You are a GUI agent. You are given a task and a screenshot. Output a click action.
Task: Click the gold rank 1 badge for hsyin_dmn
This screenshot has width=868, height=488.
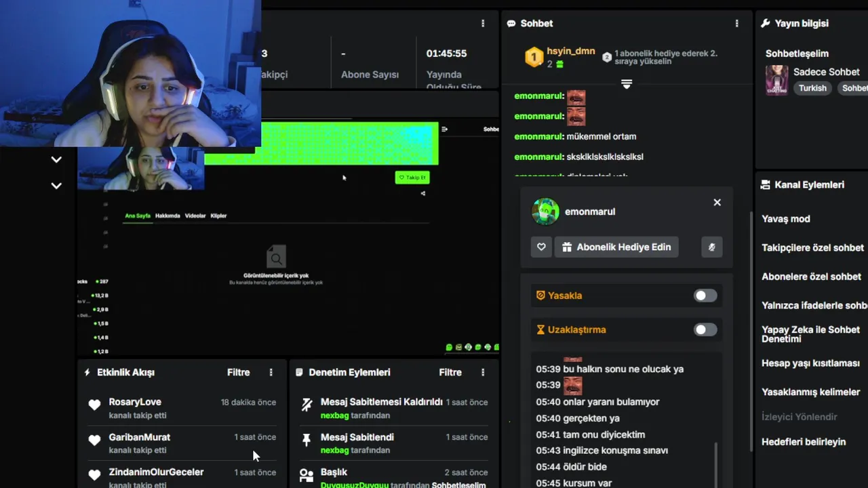[x=534, y=57]
